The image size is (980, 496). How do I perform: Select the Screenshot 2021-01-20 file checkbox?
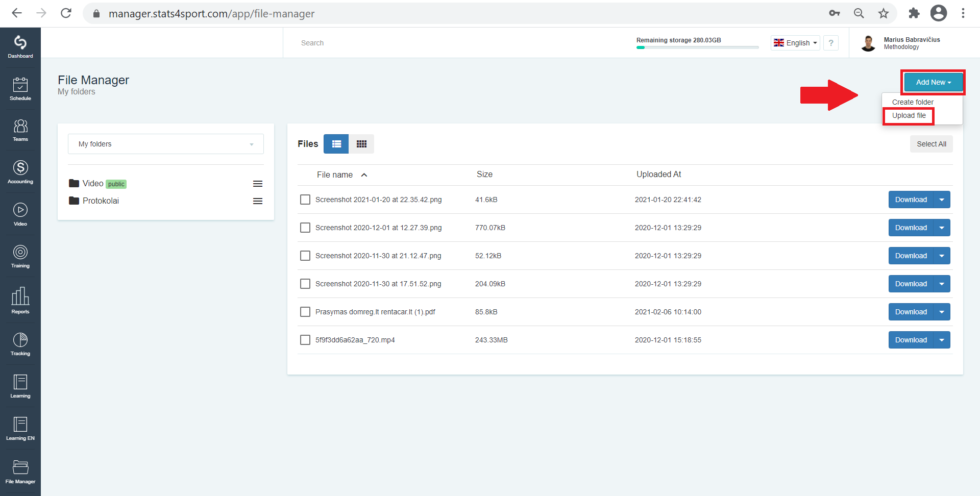click(x=305, y=200)
